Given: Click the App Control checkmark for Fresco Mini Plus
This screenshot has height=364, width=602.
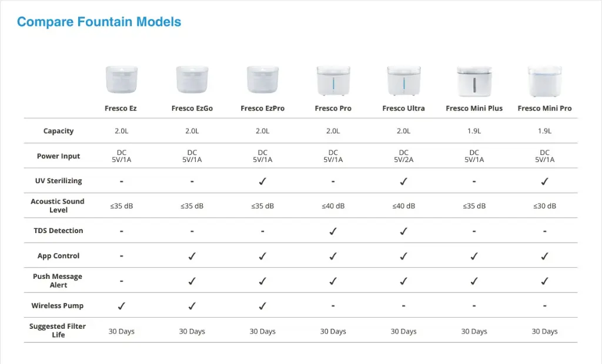Looking at the screenshot, I should click(x=474, y=256).
